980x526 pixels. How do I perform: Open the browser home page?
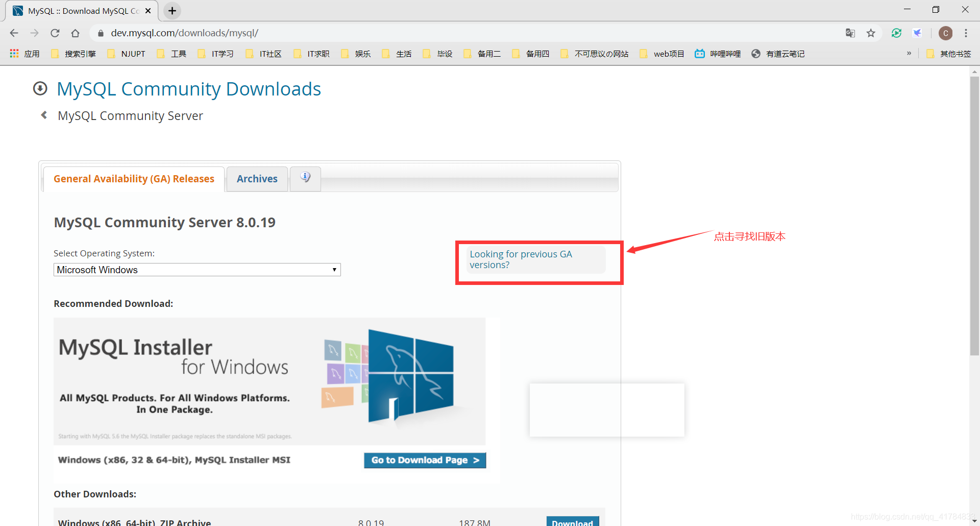[x=76, y=33]
